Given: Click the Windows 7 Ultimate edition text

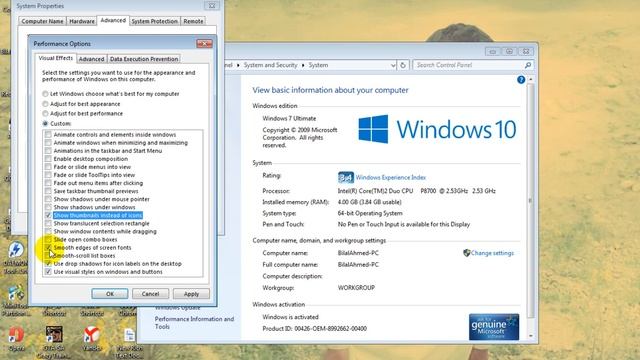Looking at the screenshot, I should pyautogui.click(x=289, y=118).
